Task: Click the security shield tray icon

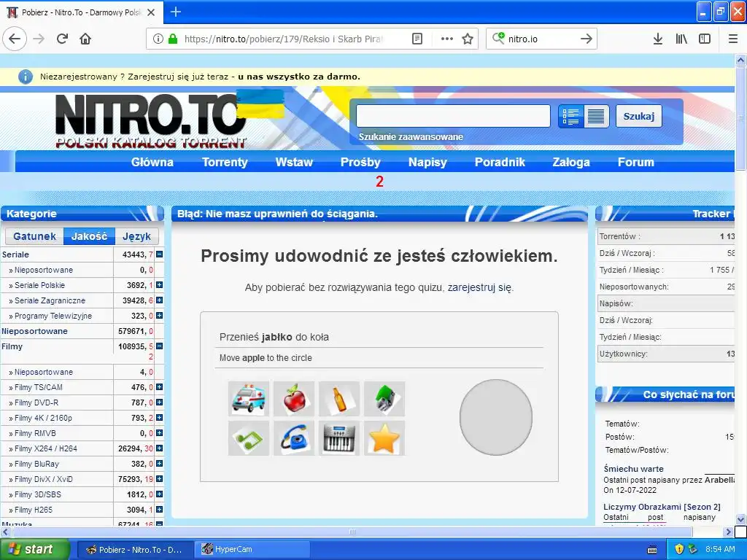Action: coord(679,549)
